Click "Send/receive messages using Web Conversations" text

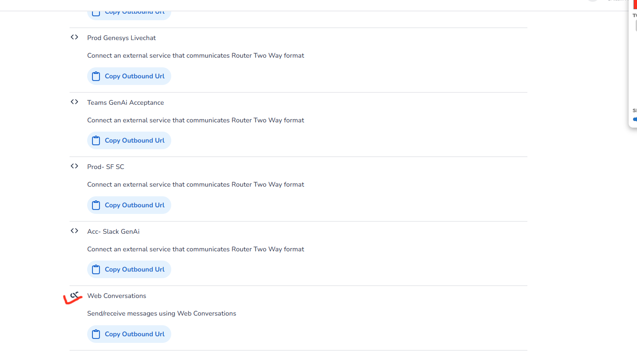(x=162, y=313)
